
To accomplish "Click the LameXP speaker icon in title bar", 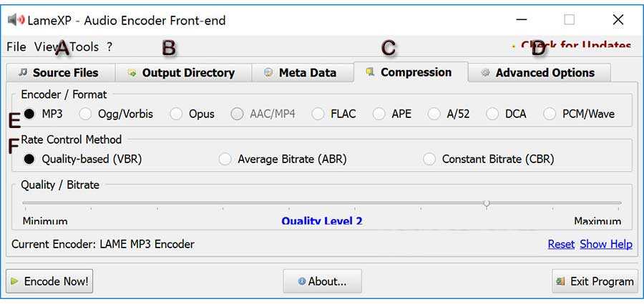I will point(16,19).
